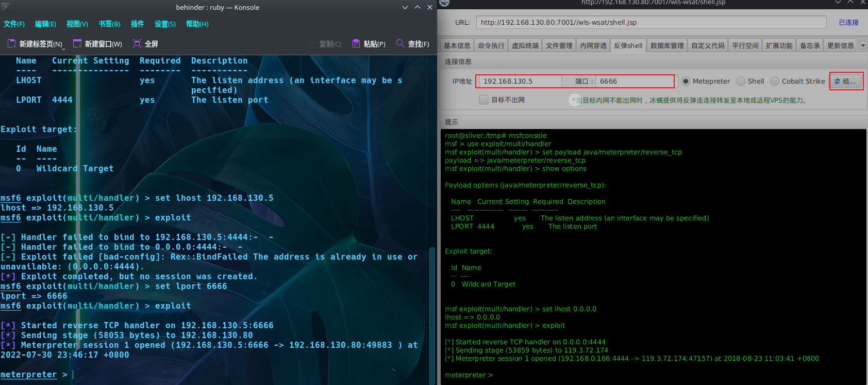The height and width of the screenshot is (385, 868).
Task: Switch to the 自定义代码 tab
Action: pos(708,45)
